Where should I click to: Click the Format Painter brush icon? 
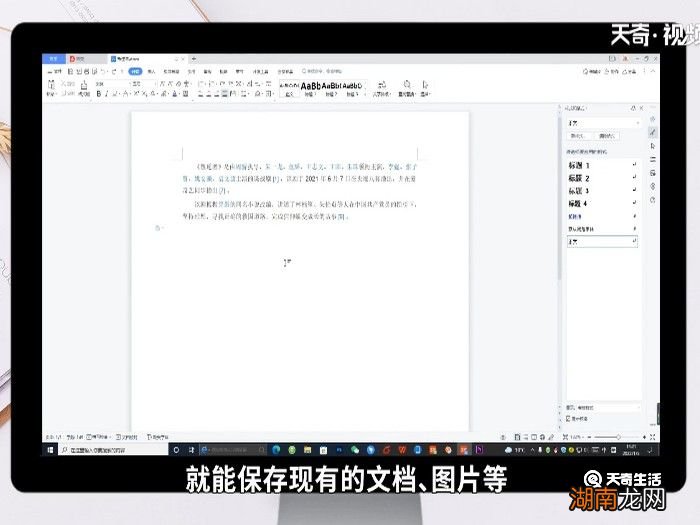(84, 85)
